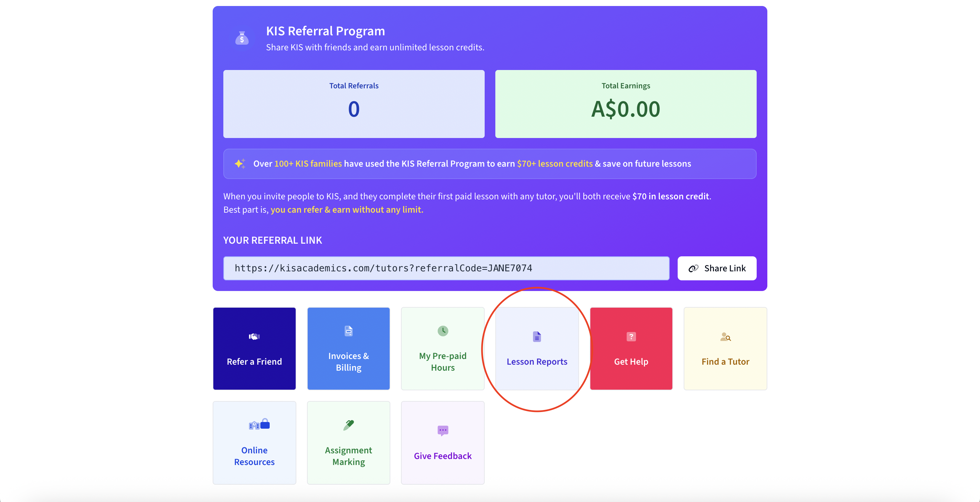The height and width of the screenshot is (502, 980).
Task: Click the '$70 in lesson credit' bold text
Action: click(671, 196)
